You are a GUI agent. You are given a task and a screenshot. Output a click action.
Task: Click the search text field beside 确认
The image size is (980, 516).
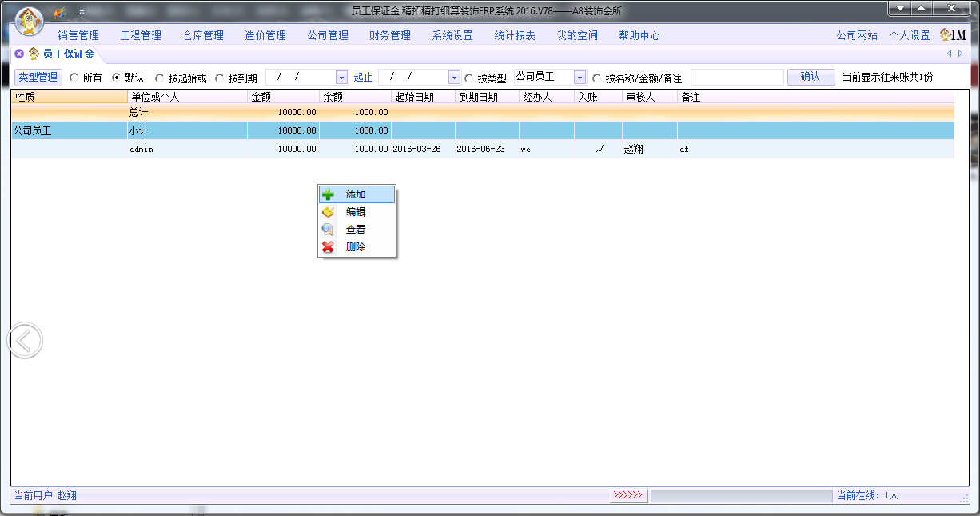(x=736, y=78)
